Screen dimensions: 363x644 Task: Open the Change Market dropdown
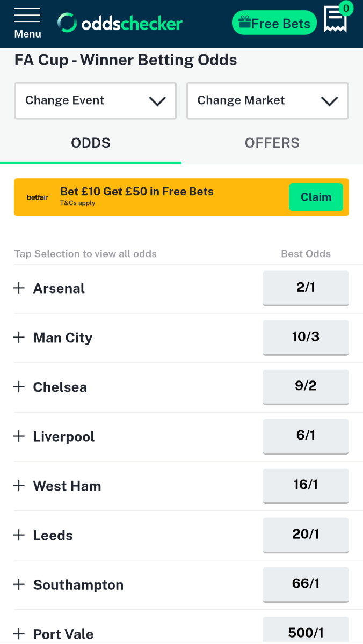pyautogui.click(x=267, y=100)
